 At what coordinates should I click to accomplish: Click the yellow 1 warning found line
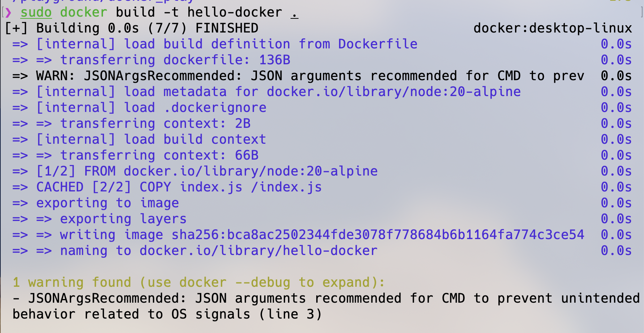click(199, 282)
